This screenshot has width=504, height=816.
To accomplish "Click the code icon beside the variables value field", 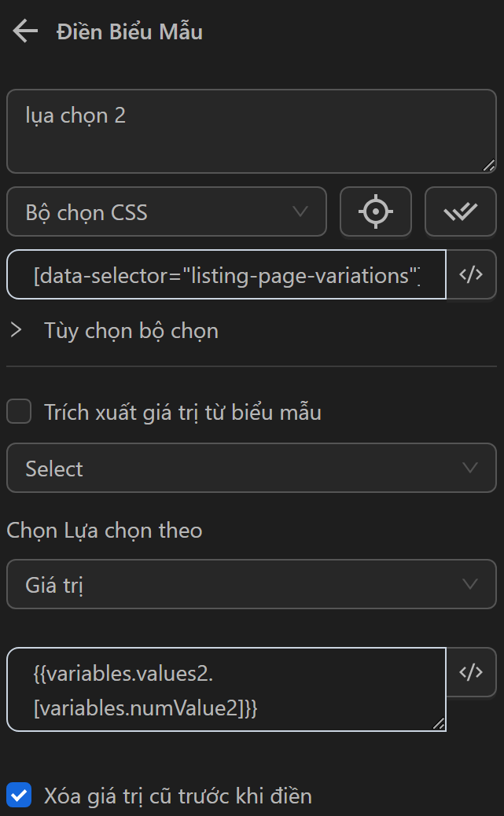I will point(470,672).
